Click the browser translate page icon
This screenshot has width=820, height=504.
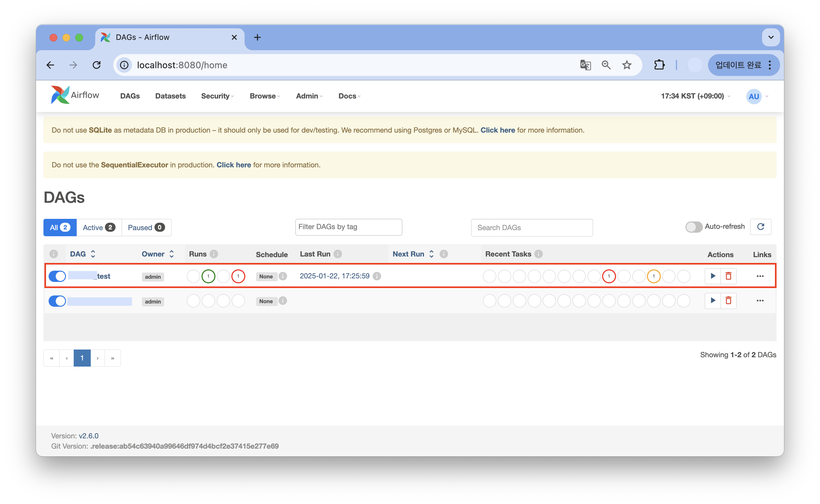pos(585,65)
